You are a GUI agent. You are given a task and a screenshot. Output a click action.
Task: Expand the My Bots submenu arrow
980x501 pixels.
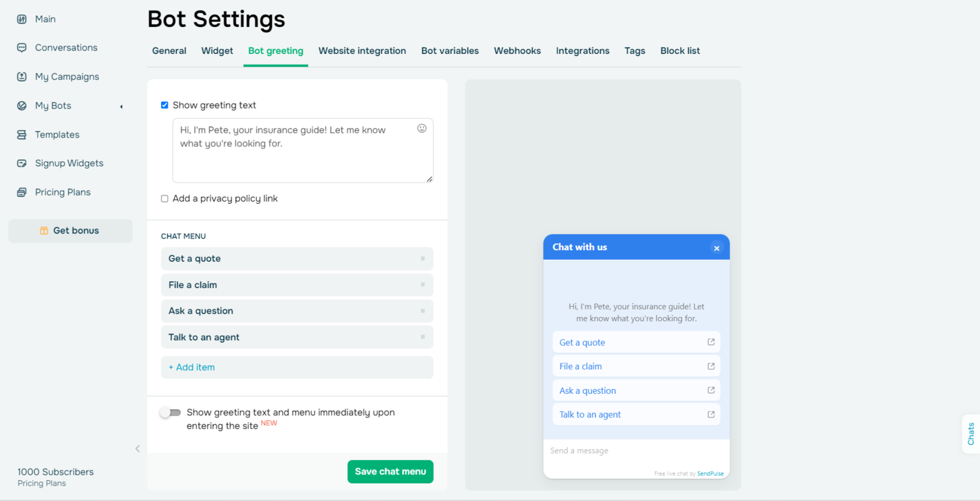[122, 106]
